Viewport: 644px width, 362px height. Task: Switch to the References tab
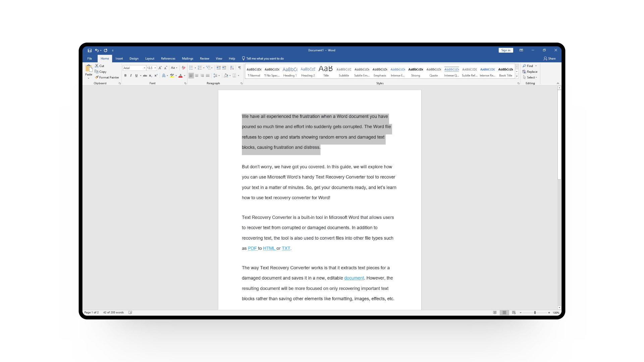click(168, 59)
